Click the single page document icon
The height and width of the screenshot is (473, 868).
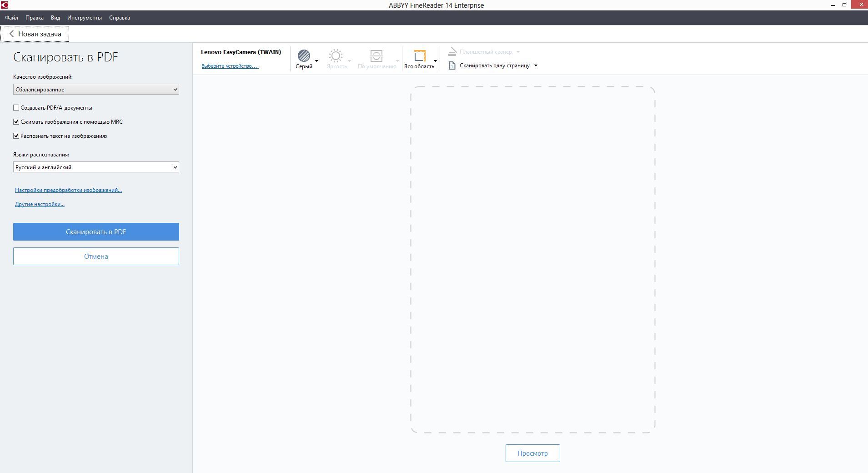pyautogui.click(x=452, y=65)
